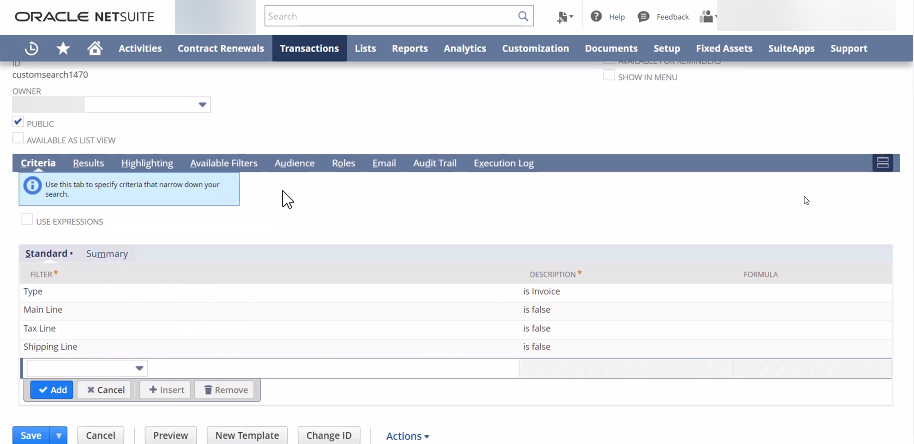Select the Type filter row
Viewport: 914px width, 444px height.
coord(455,292)
